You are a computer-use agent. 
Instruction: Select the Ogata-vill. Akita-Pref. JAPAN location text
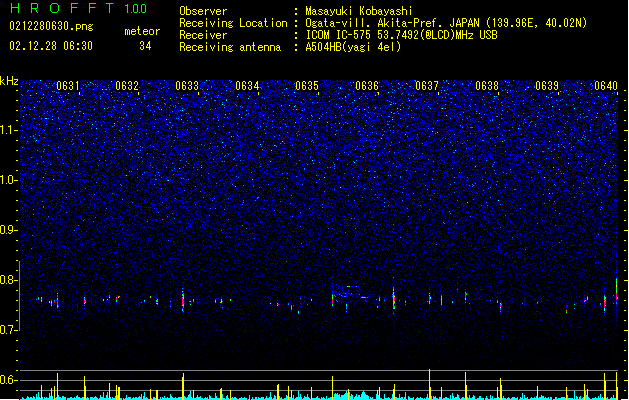point(446,23)
